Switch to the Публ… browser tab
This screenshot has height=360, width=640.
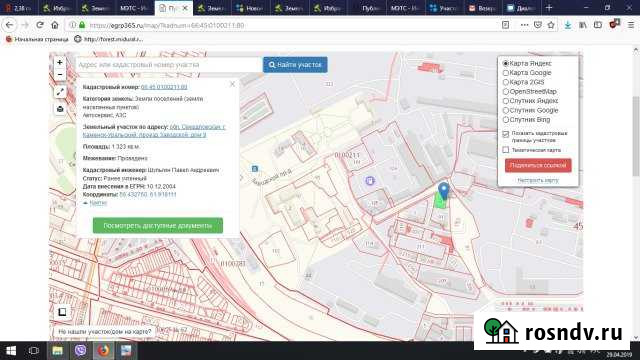(367, 8)
